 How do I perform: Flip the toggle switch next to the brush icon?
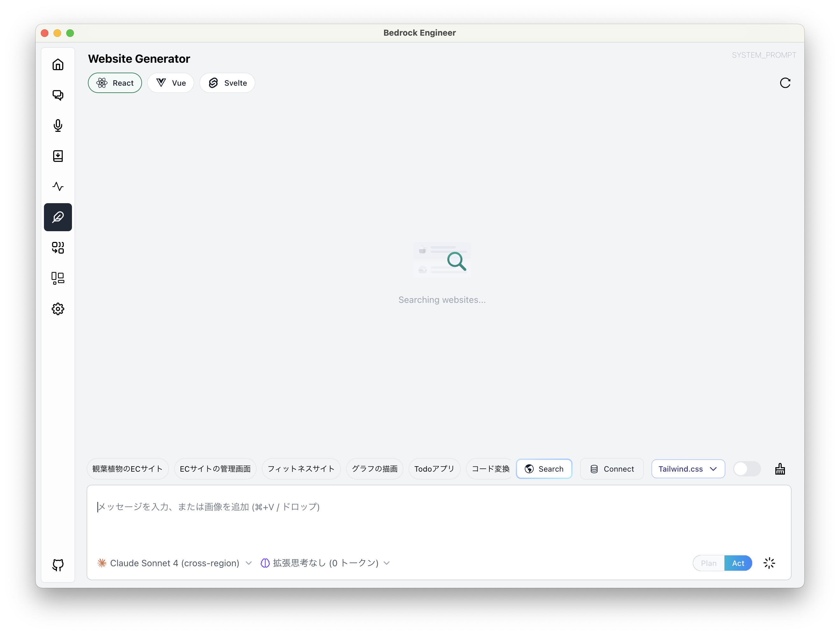pos(747,469)
